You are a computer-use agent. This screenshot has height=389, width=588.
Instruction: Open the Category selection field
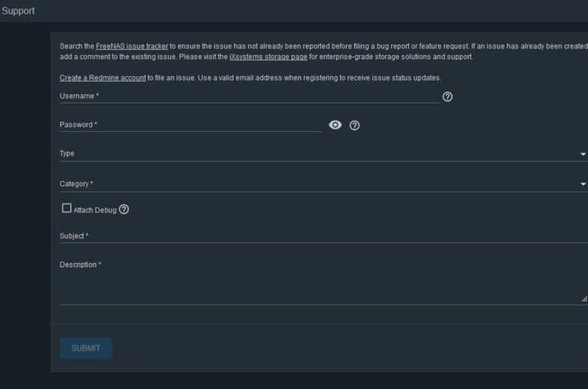tap(323, 184)
